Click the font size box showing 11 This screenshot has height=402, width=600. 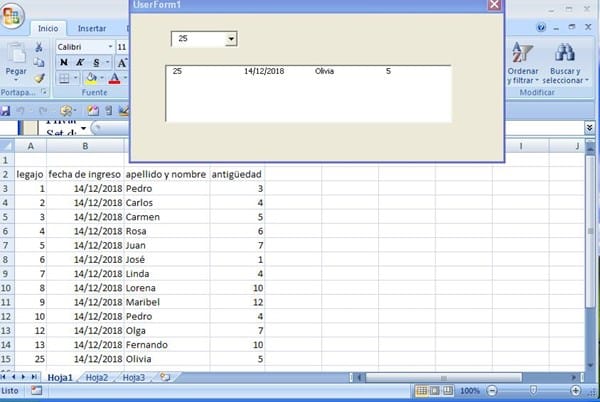(x=122, y=47)
